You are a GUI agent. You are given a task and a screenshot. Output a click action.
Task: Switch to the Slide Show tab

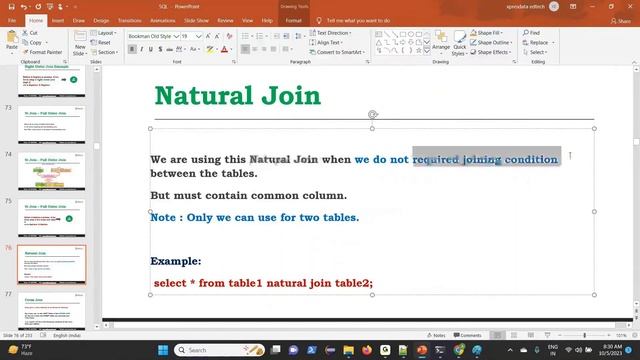point(196,20)
